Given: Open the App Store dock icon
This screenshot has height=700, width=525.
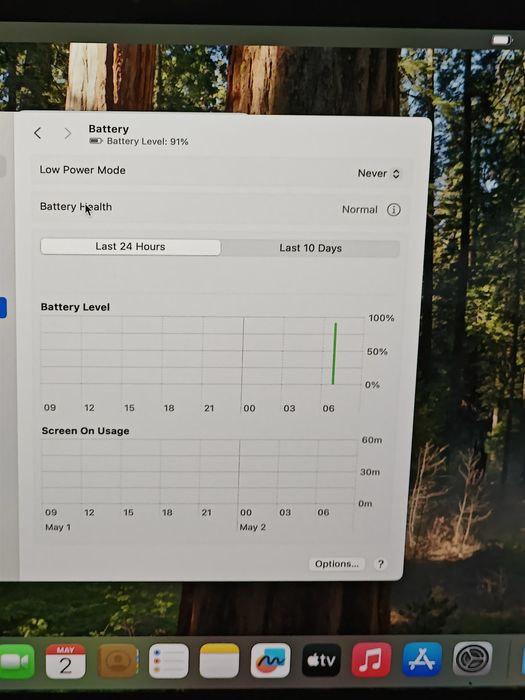Looking at the screenshot, I should point(422,659).
